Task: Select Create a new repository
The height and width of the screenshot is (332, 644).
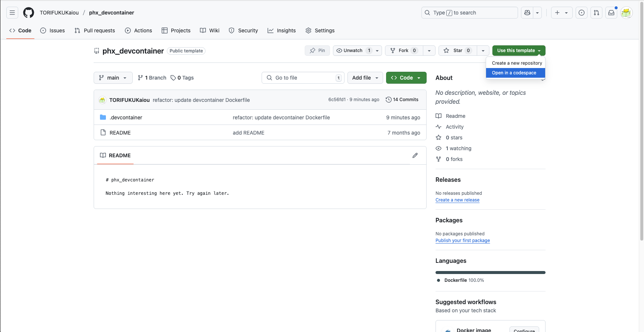Action: click(516, 63)
